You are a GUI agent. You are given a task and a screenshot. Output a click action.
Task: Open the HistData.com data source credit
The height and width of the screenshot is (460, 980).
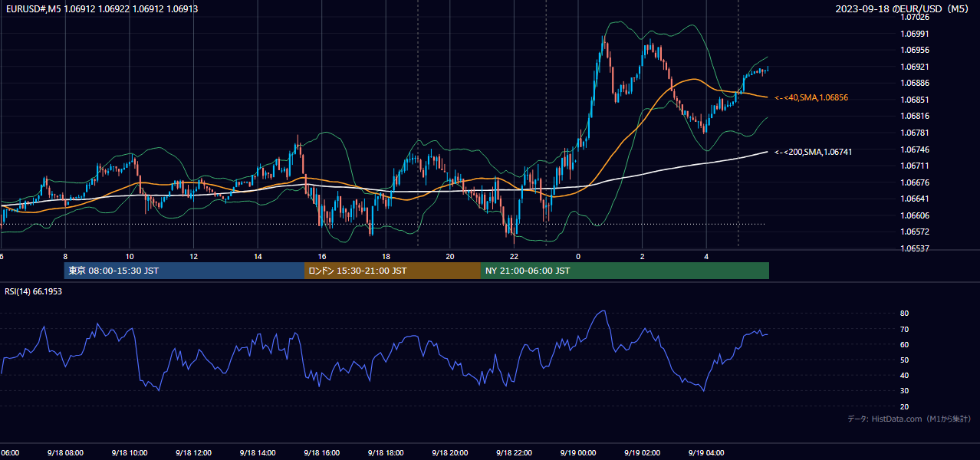tap(909, 419)
